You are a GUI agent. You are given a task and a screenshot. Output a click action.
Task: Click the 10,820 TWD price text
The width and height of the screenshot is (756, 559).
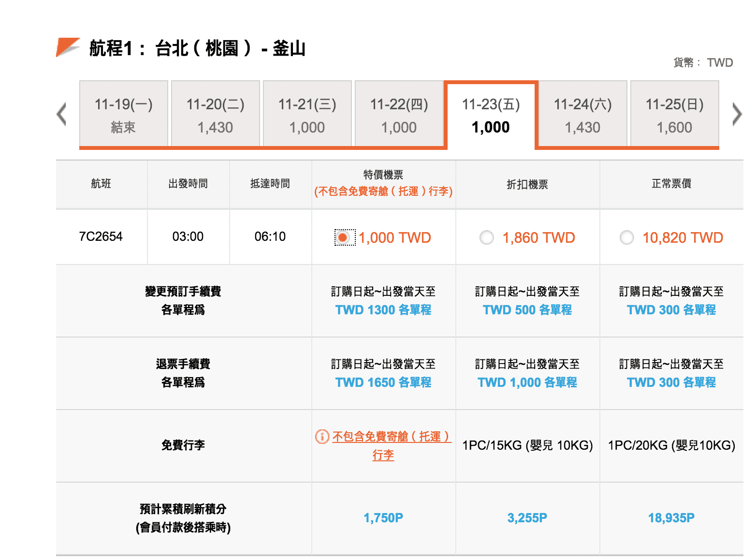click(683, 237)
